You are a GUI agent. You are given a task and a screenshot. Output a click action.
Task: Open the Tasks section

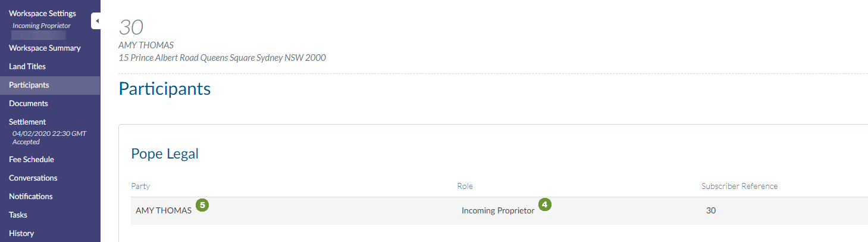18,215
